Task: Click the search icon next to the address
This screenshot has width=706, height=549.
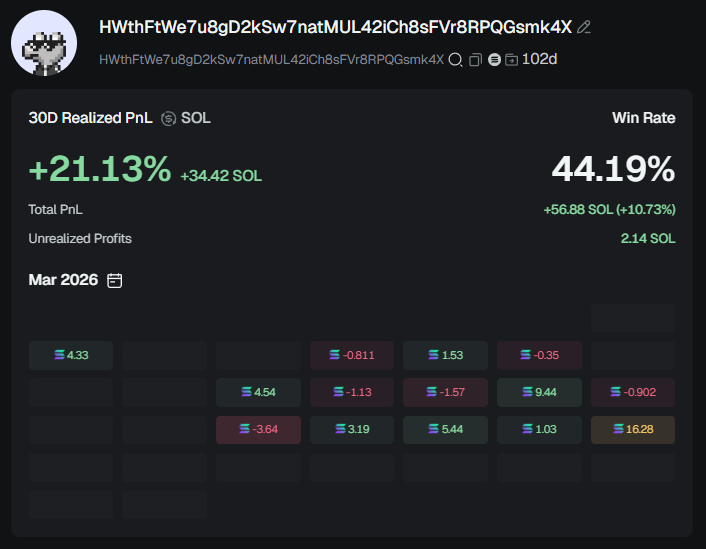Action: coord(456,59)
